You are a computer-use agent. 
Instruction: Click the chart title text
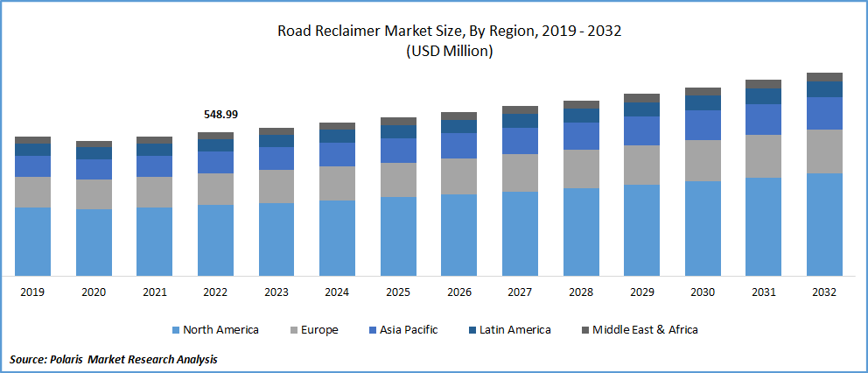pos(449,32)
